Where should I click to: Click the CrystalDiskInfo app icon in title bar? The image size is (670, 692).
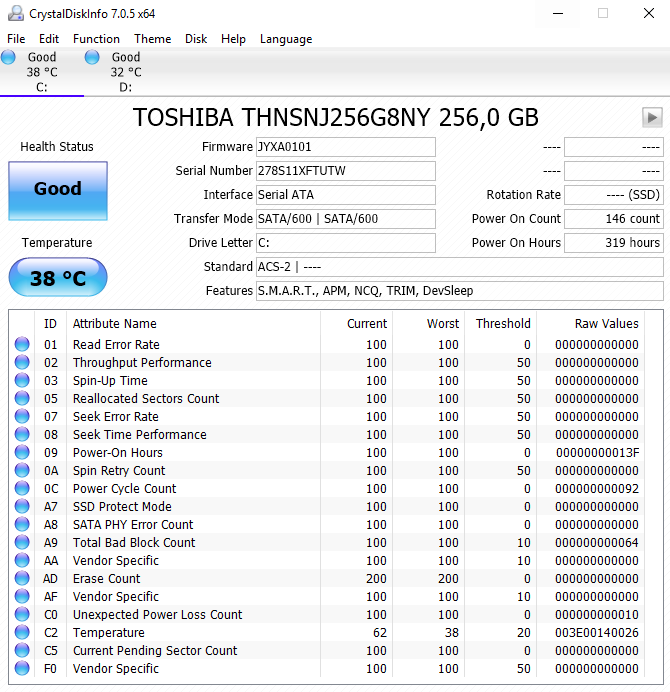click(x=16, y=13)
